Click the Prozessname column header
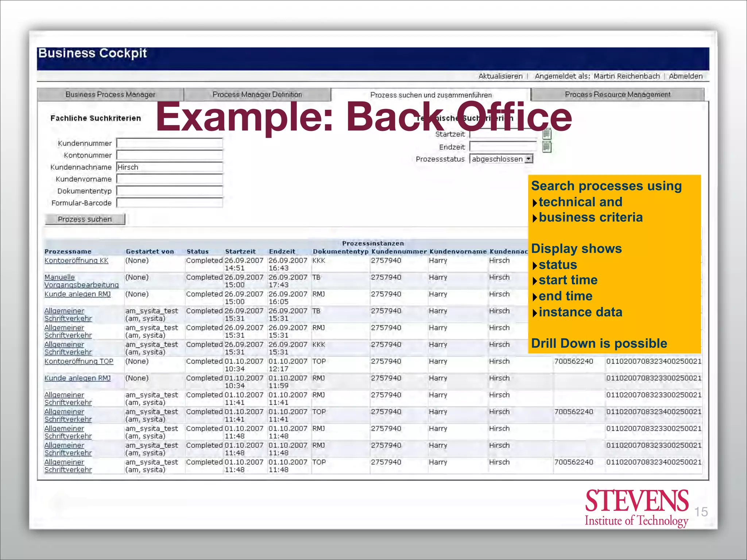The height and width of the screenshot is (560, 747). point(68,252)
